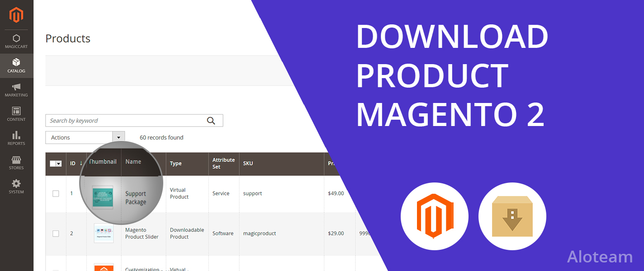Click the Downloadable Product type cell
This screenshot has height=271, width=644.
(187, 234)
